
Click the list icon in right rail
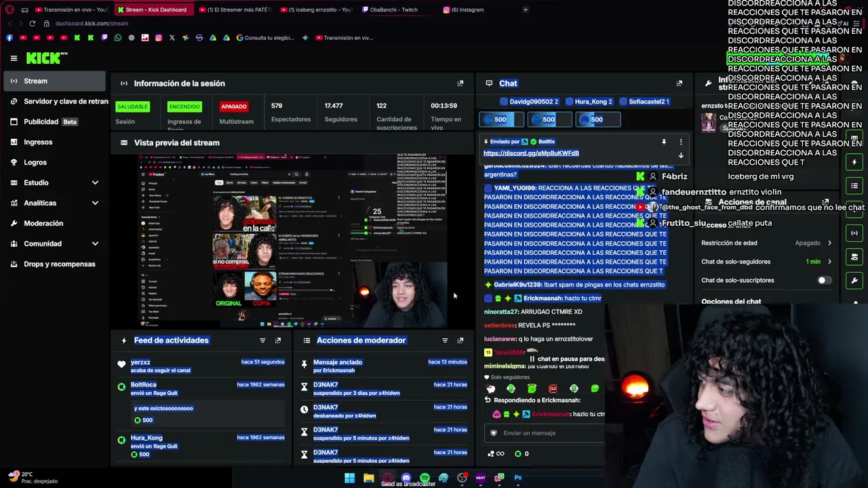(x=854, y=186)
